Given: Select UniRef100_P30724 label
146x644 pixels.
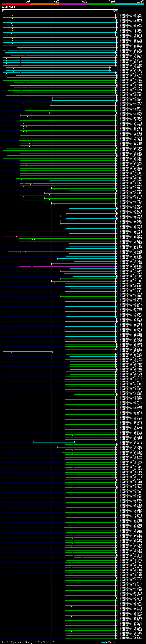Looking at the screenshot, I should [x=131, y=251].
